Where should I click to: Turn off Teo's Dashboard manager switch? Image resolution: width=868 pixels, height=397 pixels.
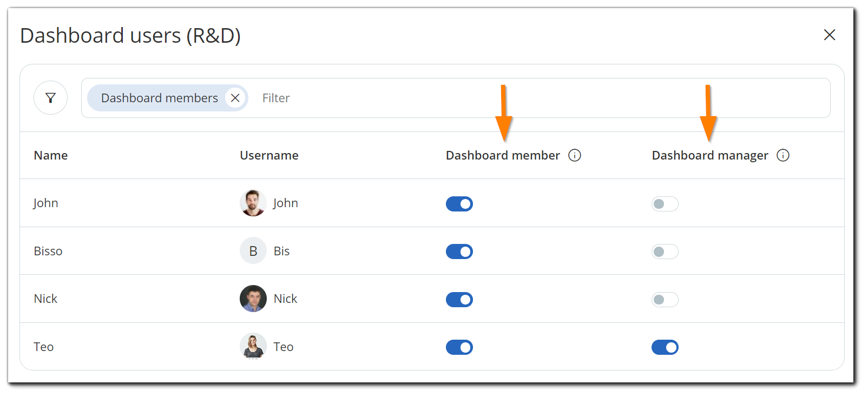tap(665, 347)
